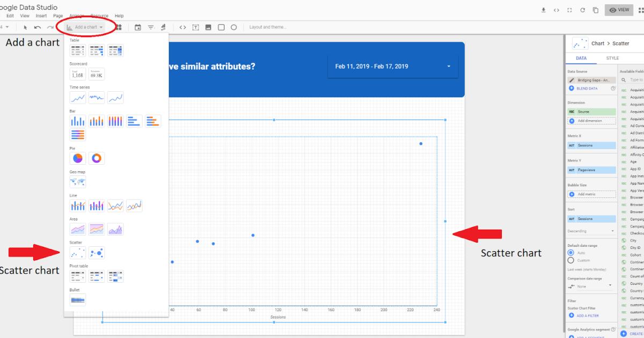
Task: Choose the bubble chart type
Action: coord(97,253)
